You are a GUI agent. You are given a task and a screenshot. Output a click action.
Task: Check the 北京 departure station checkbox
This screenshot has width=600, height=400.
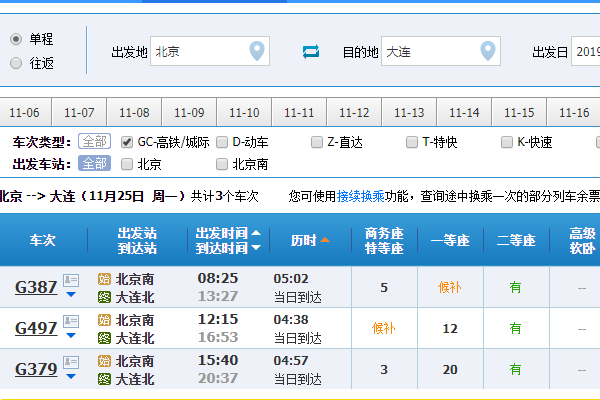click(127, 165)
